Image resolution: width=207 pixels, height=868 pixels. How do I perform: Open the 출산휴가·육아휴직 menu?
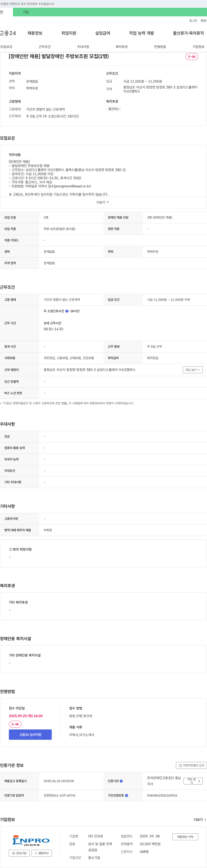click(x=188, y=33)
